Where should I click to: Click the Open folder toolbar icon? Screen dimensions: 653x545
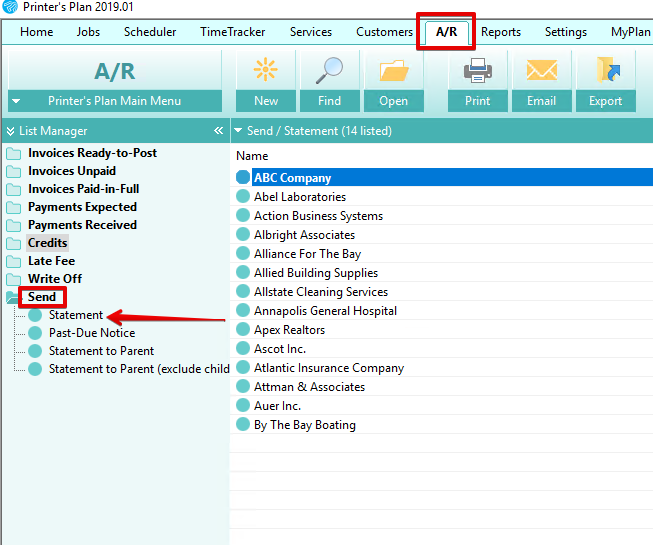[394, 70]
